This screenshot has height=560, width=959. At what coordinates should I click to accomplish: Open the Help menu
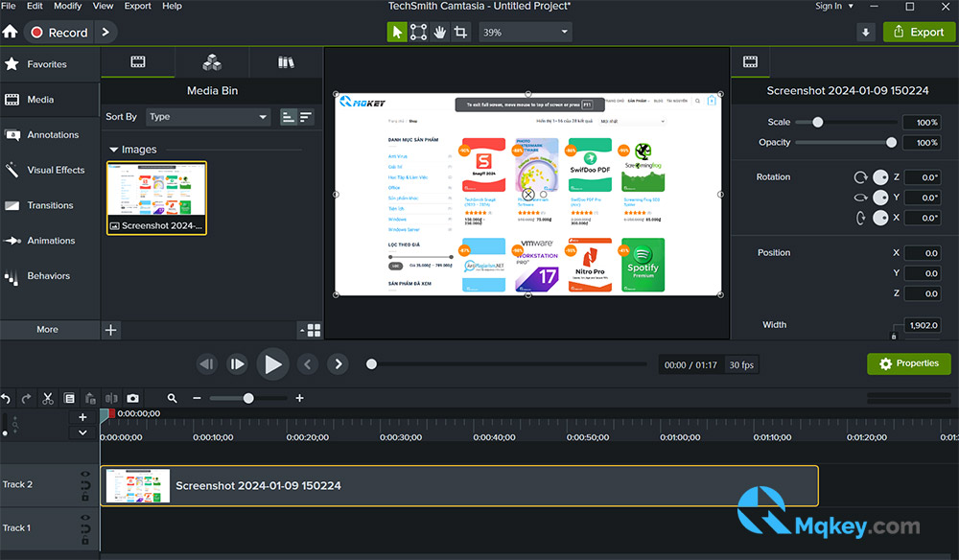coord(172,6)
